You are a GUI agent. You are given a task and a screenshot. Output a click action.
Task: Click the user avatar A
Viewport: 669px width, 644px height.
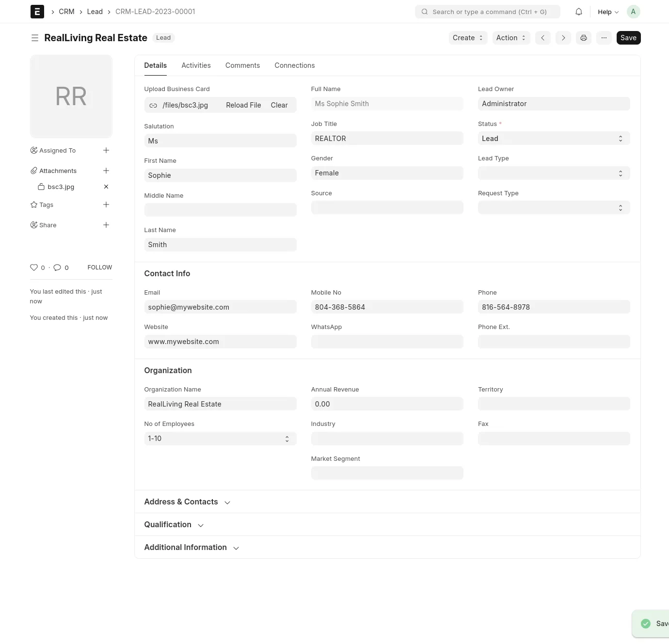(x=633, y=12)
